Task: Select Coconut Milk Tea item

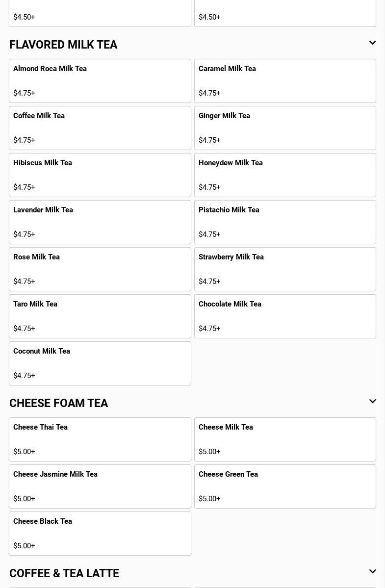Action: [x=100, y=363]
